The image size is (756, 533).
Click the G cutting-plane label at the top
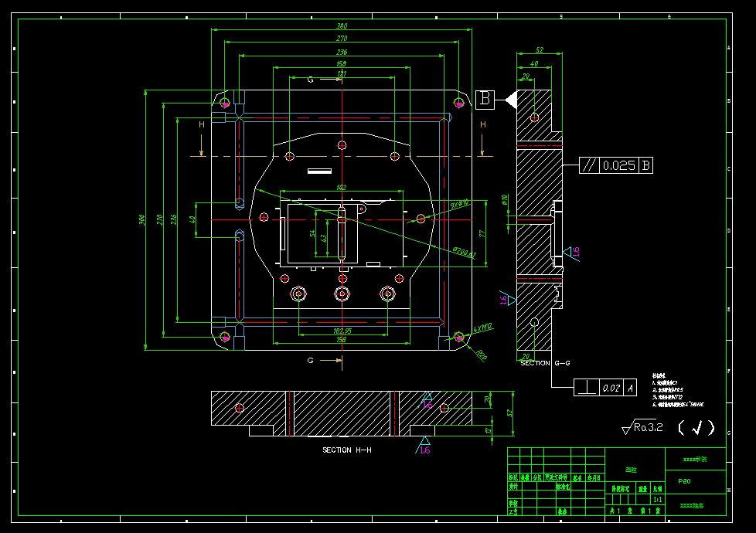tap(310, 80)
